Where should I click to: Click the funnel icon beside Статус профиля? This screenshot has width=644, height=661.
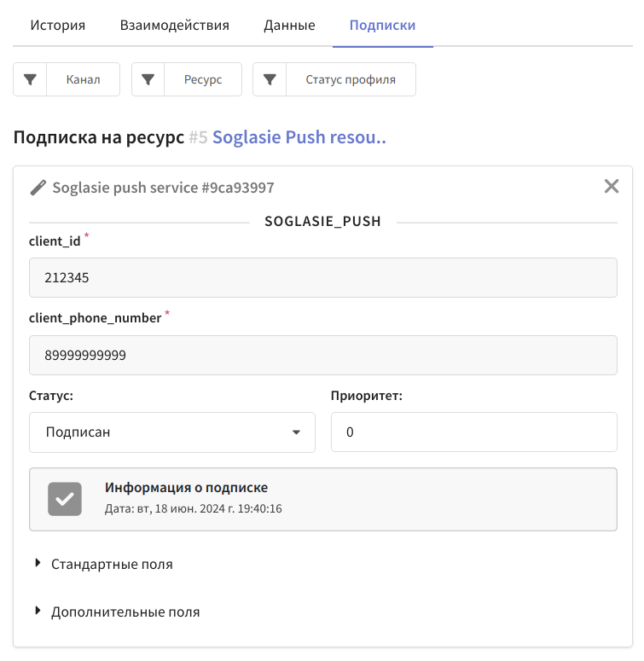pos(270,79)
